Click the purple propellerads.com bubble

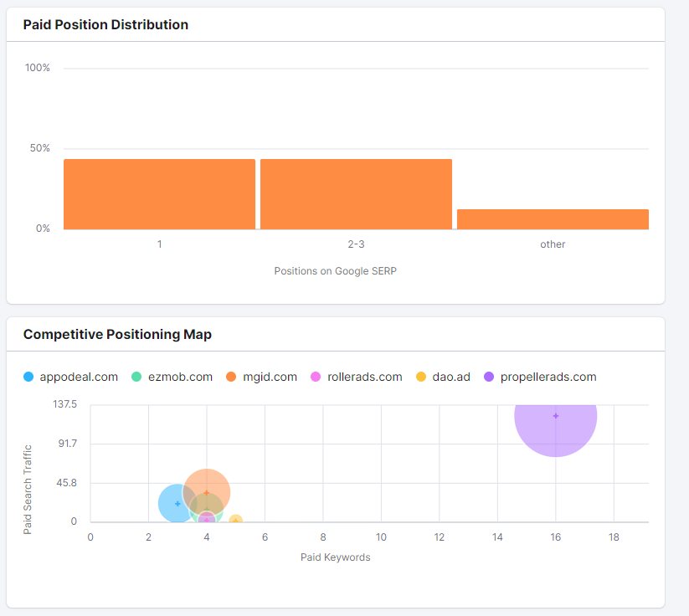tap(555, 416)
